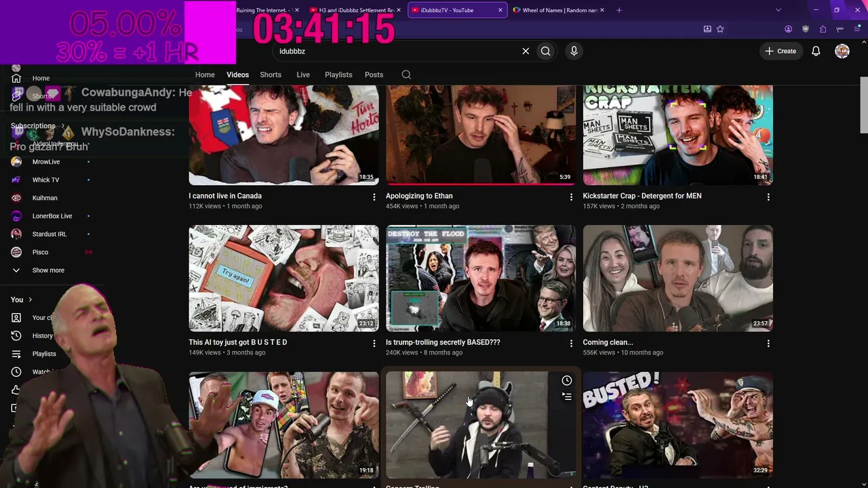Click the History clock icon in sidebar
Viewport: 868px width, 488px height.
coord(16,335)
